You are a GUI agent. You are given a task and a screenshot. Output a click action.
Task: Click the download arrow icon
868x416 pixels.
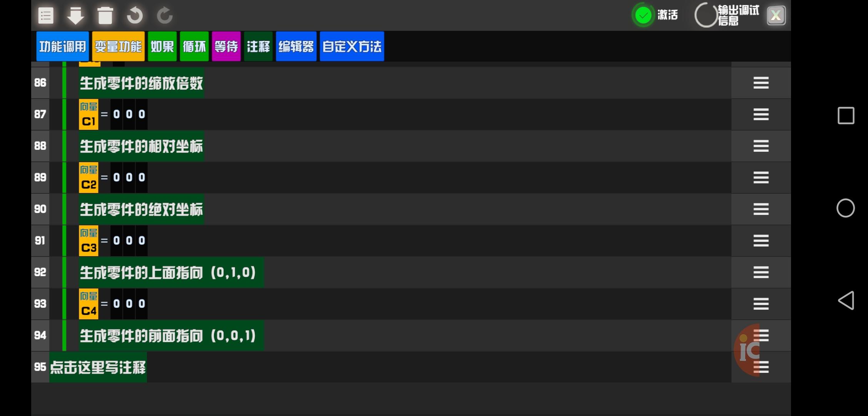point(75,16)
